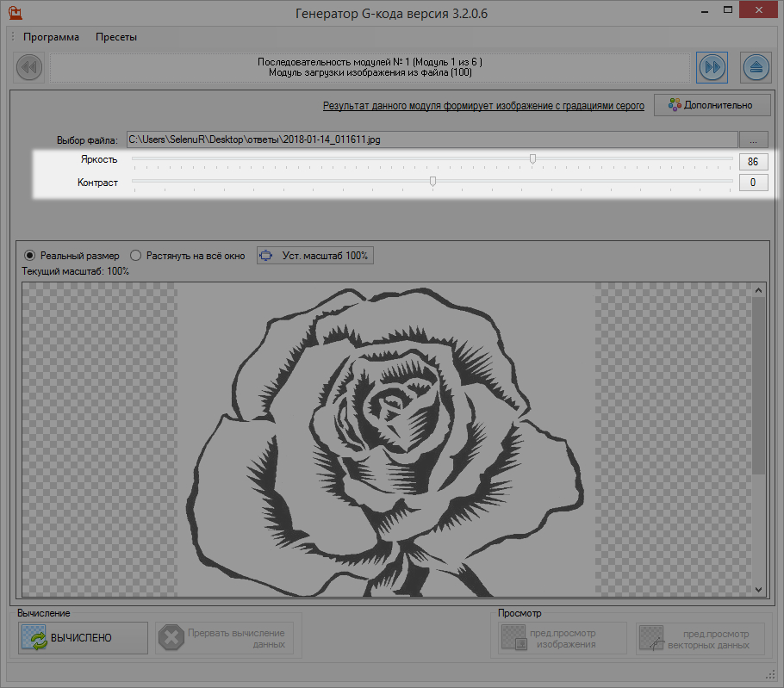
Task: Set scale with Уст. масштаб 100% button
Action: [315, 256]
